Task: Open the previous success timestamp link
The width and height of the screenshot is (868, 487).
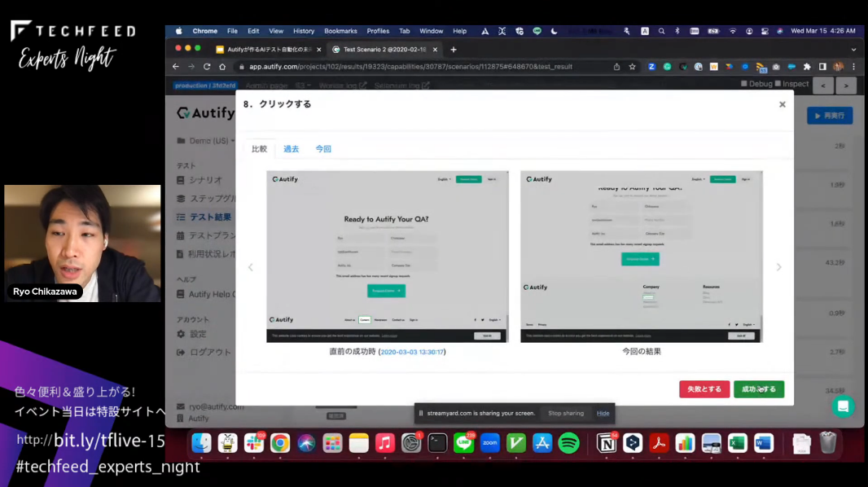Action: pos(412,352)
